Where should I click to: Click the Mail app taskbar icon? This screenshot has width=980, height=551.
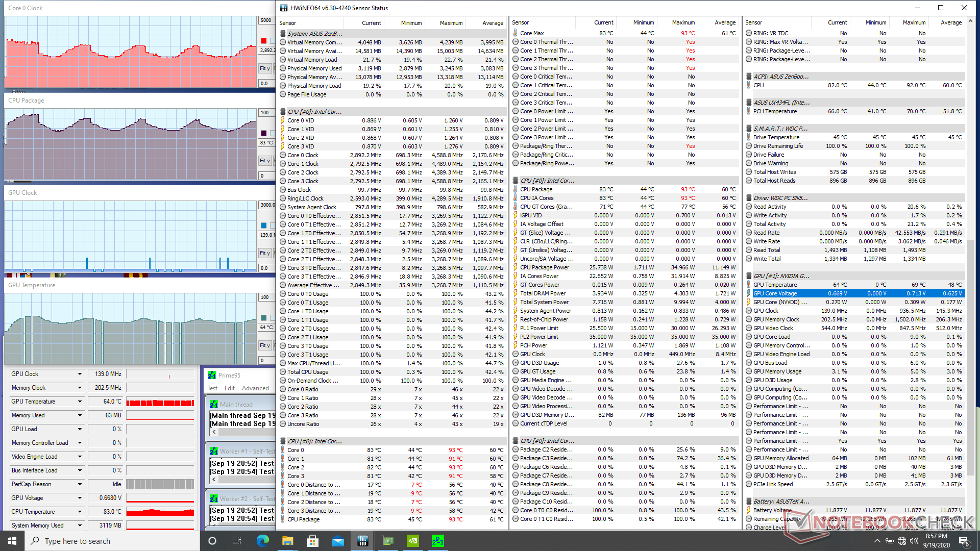point(337,541)
